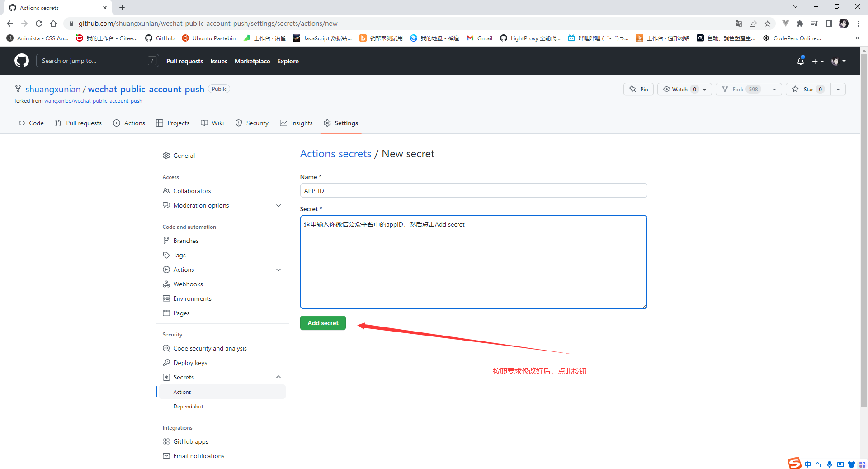Viewport: 868px width, 469px height.
Task: Click the browser back arrow
Action: (10, 24)
